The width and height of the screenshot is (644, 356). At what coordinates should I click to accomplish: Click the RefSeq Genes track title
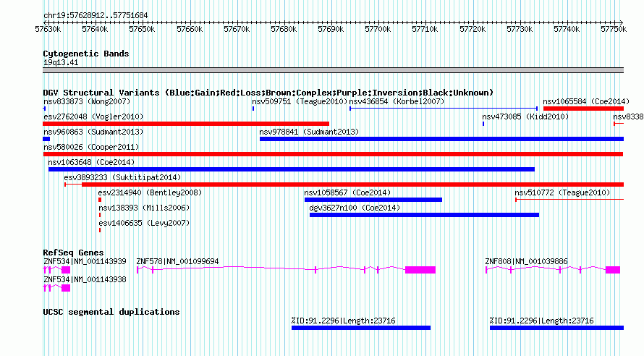coord(73,253)
